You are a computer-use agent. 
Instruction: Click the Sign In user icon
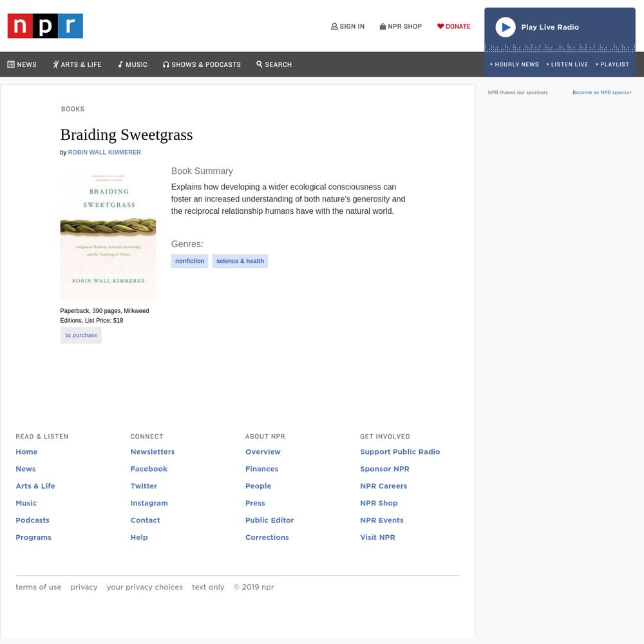coord(334,26)
